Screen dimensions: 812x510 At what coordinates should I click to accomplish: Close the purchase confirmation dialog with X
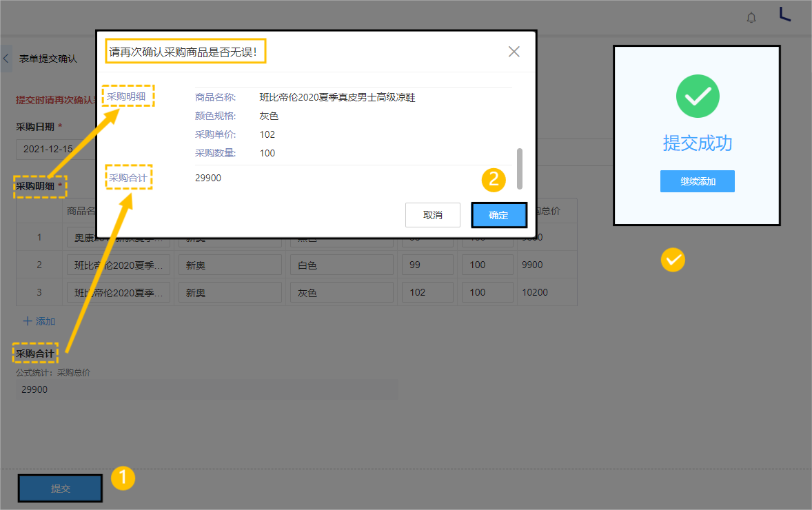click(x=514, y=52)
